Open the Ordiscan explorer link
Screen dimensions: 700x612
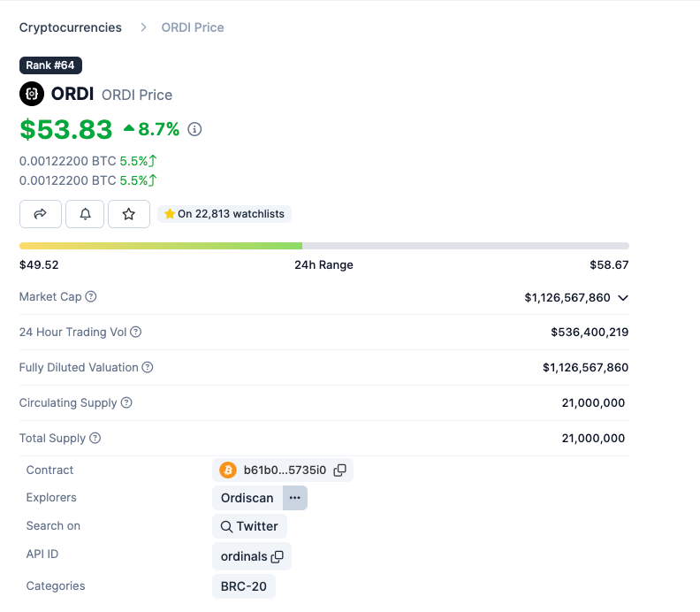coord(247,498)
